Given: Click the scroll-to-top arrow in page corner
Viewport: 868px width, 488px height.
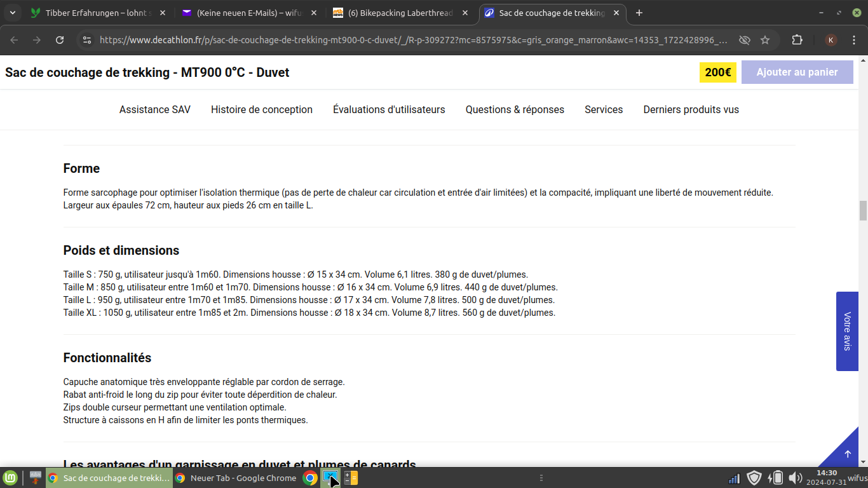Looking at the screenshot, I should tap(847, 454).
